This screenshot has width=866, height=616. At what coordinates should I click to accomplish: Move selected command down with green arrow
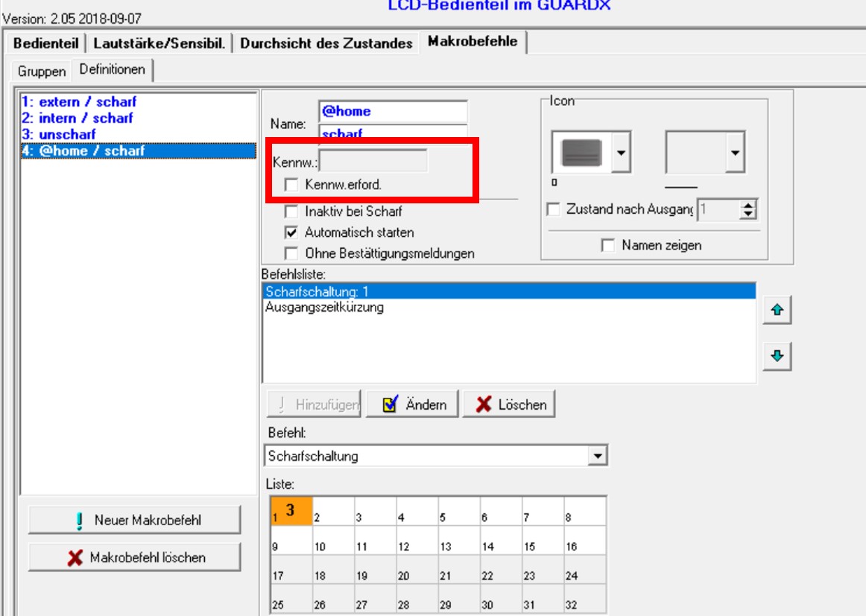777,357
